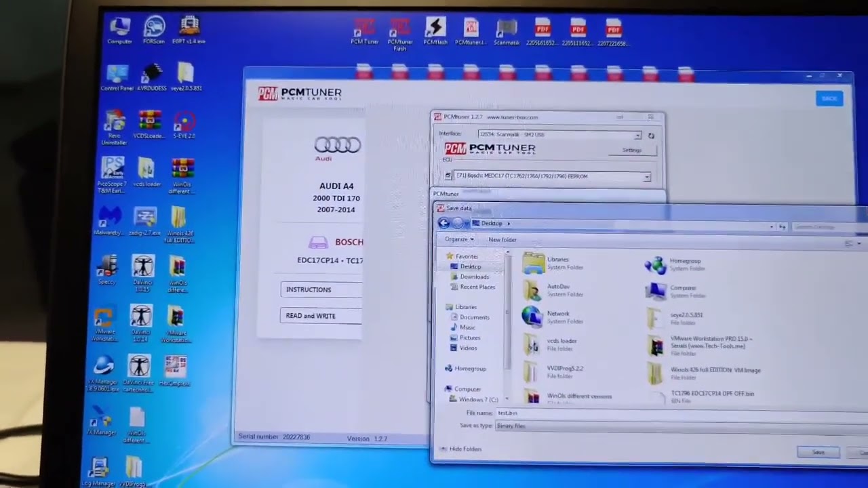Screen dimensions: 868x488
Task: Launch PCM Tuner desktop shortcut
Action: (364, 31)
